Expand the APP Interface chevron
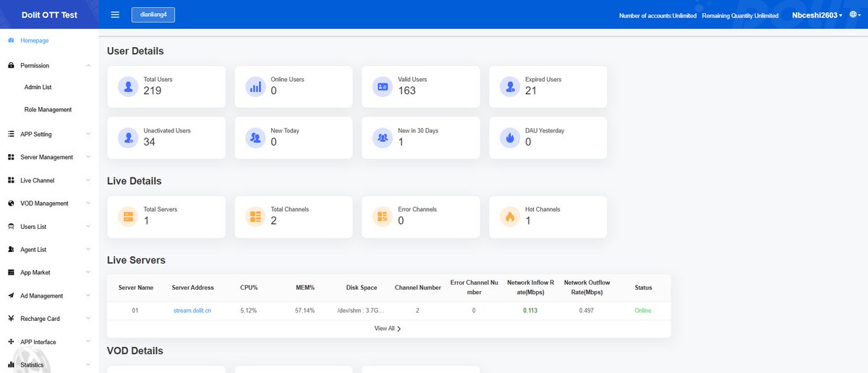The width and height of the screenshot is (868, 373). tap(88, 342)
